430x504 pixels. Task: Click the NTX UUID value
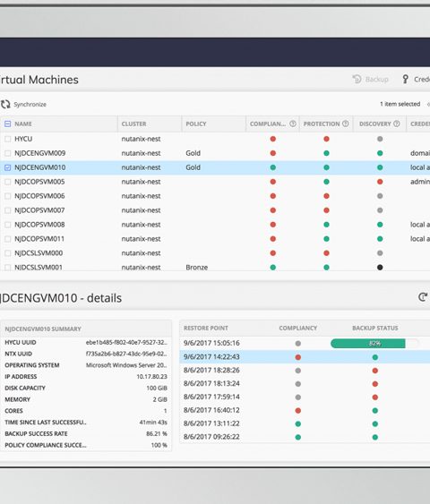pyautogui.click(x=126, y=354)
